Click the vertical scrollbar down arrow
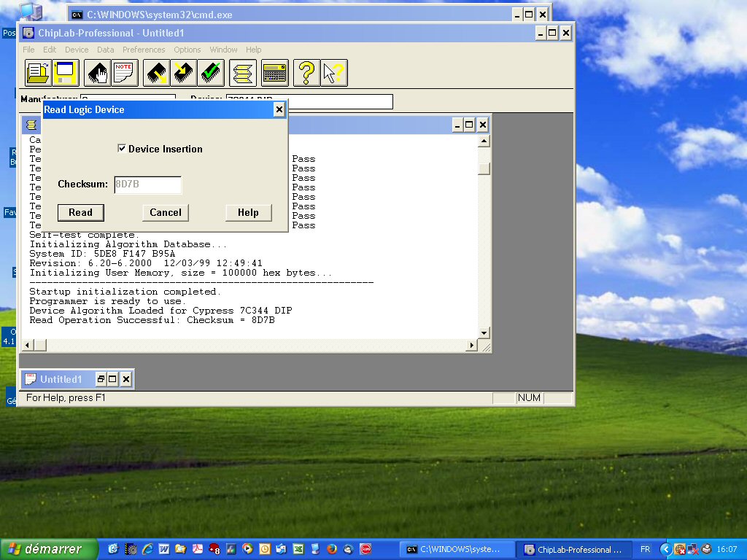Screen dimensions: 747x560 click(x=484, y=332)
